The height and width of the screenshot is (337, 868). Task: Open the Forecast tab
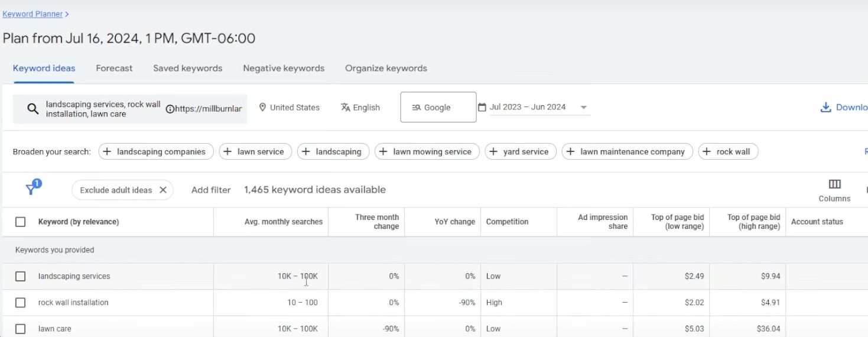[114, 68]
